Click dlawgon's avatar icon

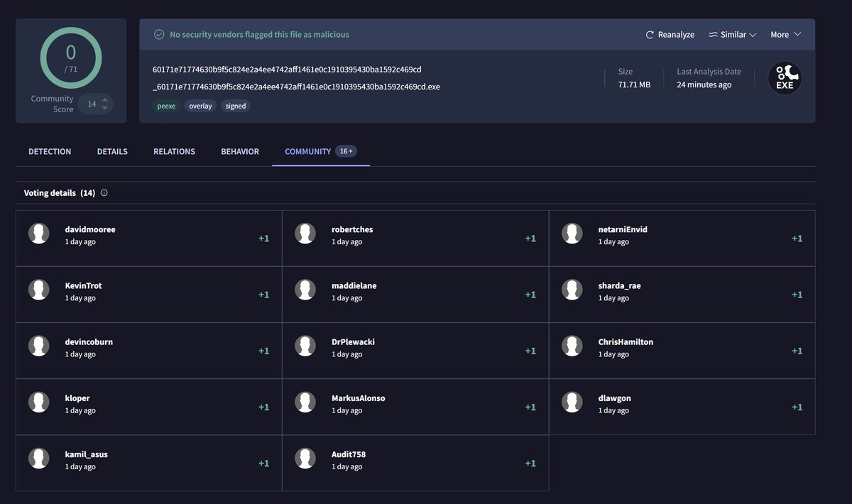click(x=572, y=402)
